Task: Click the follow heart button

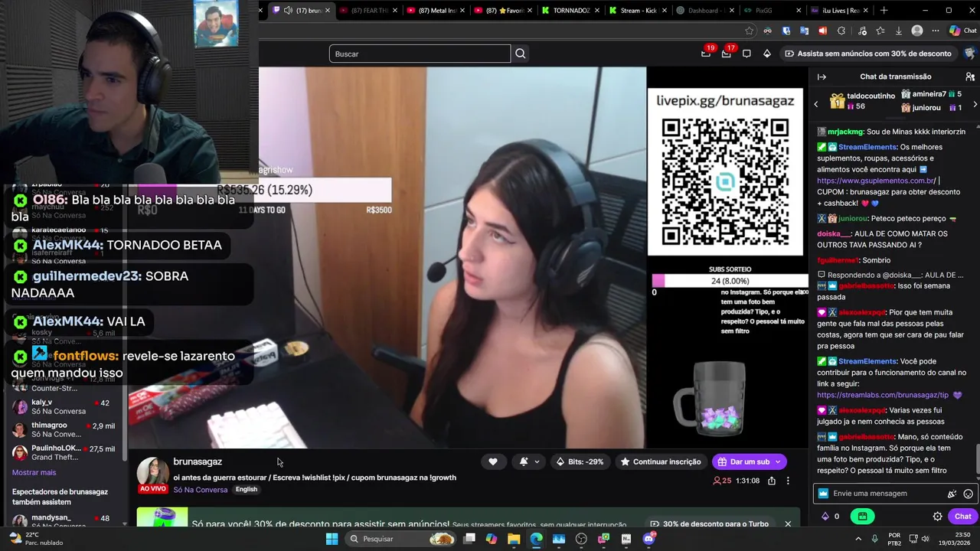Action: pos(493,461)
